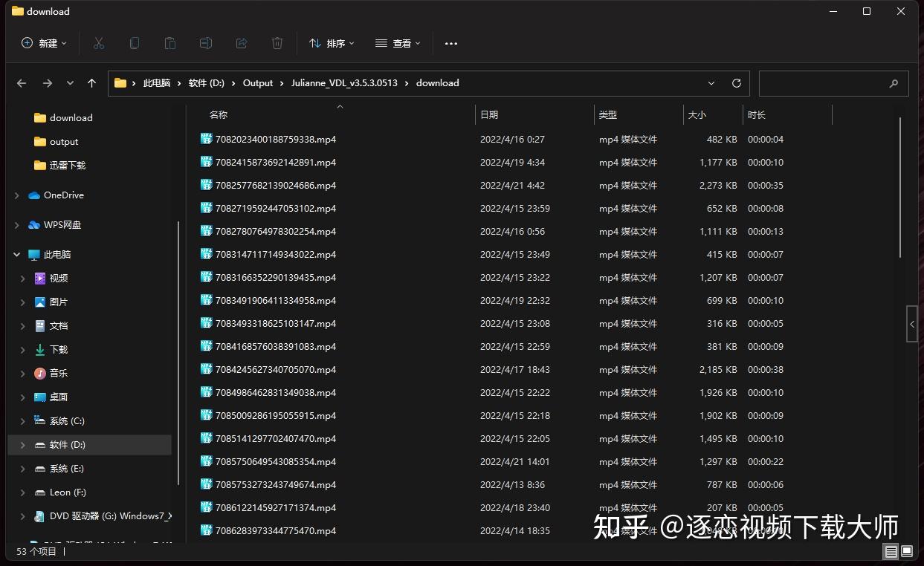The image size is (924, 566).
Task: Open recent locations dropdown arrow
Action: (70, 83)
